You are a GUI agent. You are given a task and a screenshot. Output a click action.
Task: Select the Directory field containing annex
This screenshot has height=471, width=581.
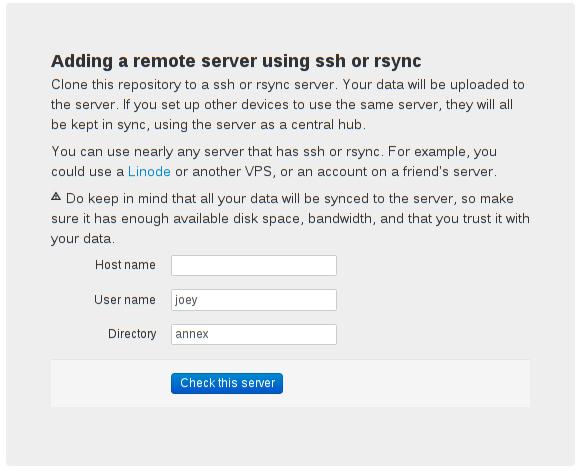pyautogui.click(x=254, y=334)
